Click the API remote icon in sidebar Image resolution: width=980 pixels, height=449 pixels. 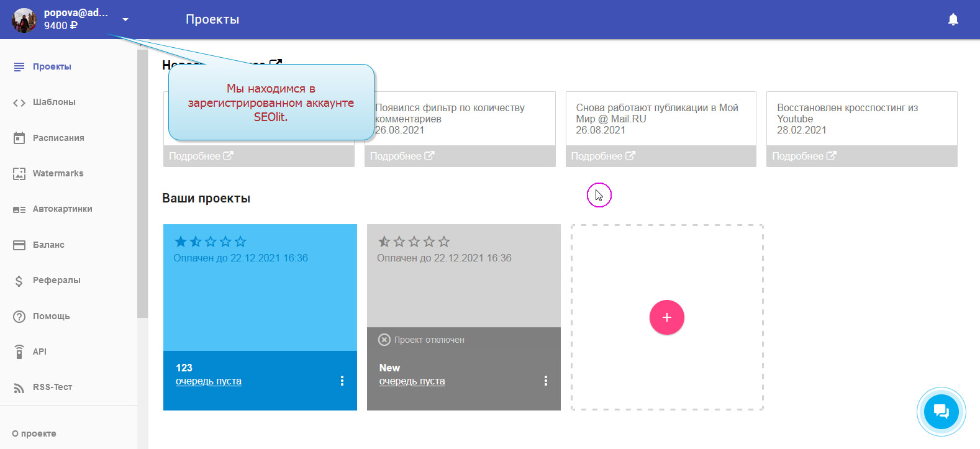(19, 351)
